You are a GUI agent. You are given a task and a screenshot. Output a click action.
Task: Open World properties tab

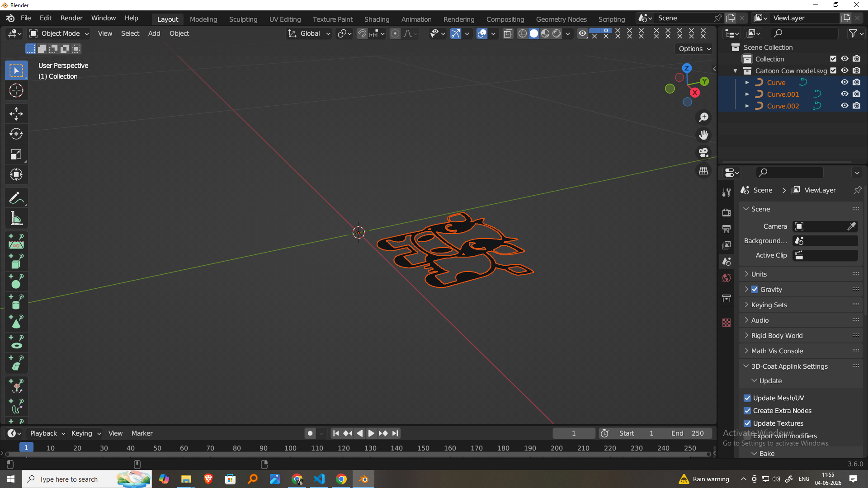click(726, 278)
